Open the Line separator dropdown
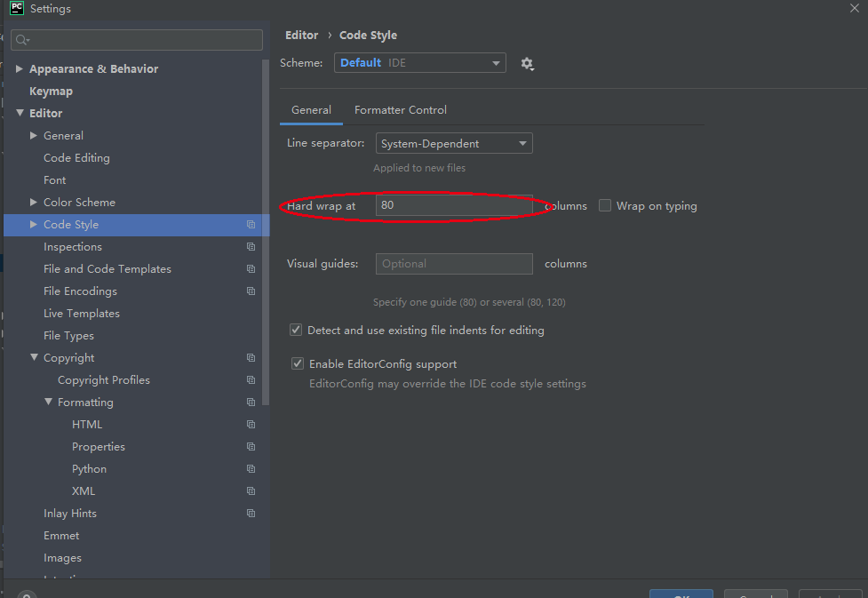 point(453,143)
